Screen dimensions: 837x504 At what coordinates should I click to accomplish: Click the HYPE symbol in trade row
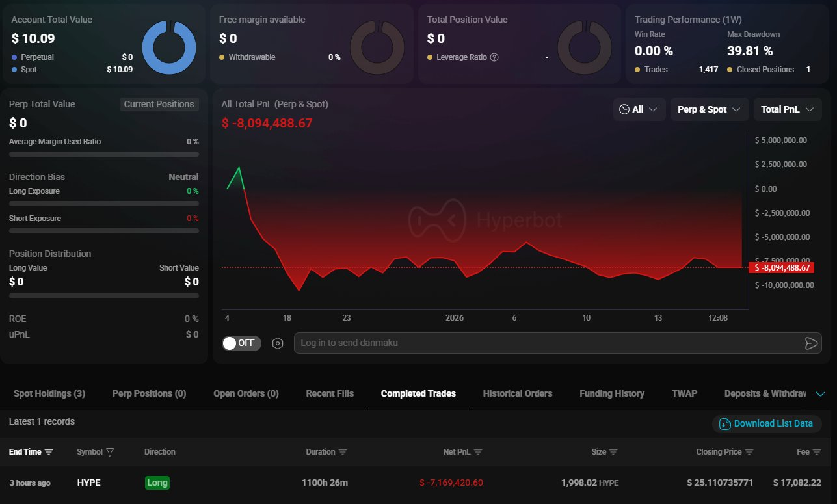coord(88,483)
